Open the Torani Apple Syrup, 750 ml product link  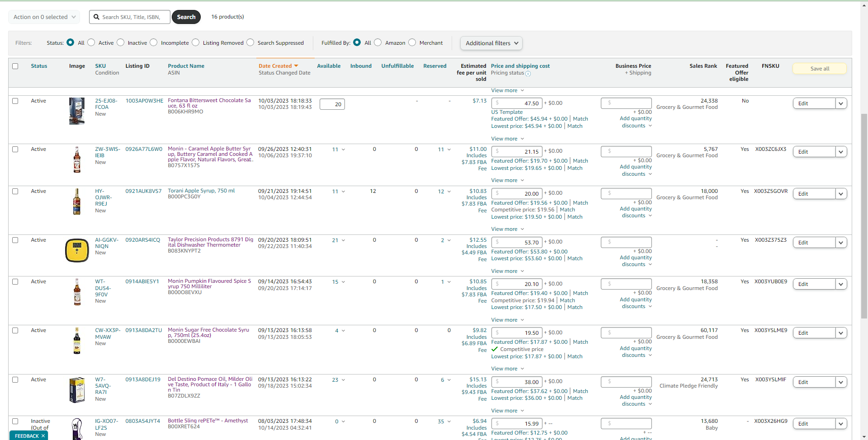(201, 191)
